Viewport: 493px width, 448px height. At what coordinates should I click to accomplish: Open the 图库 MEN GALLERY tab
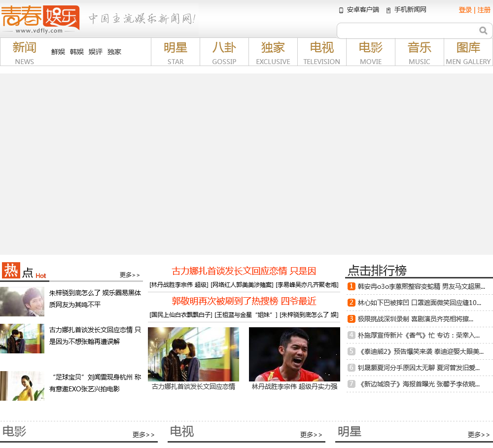pos(468,53)
